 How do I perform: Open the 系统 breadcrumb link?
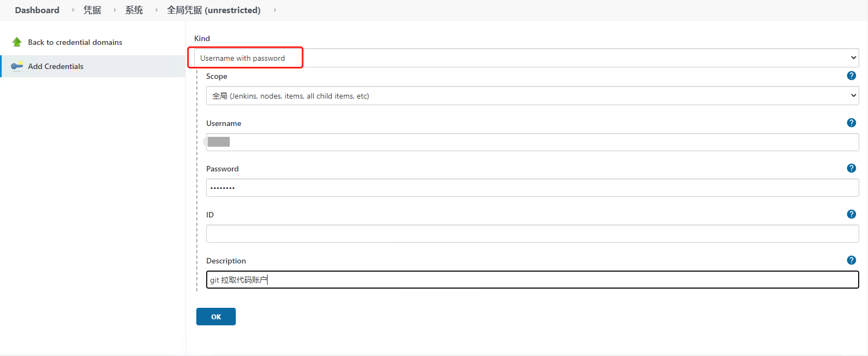(134, 10)
